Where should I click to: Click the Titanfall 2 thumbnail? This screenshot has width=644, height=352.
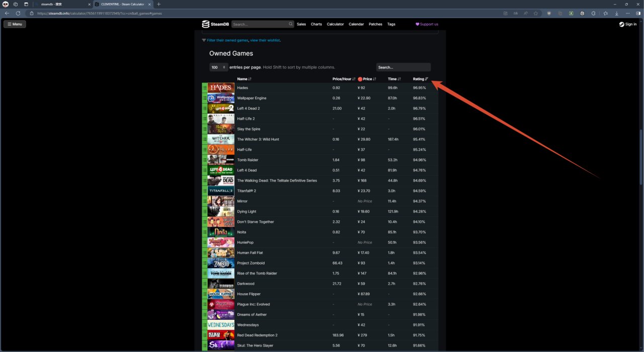point(221,191)
